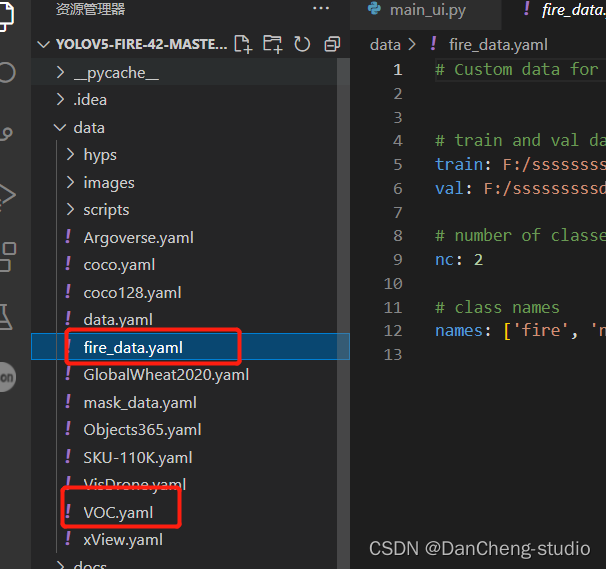Click the Python icon on main_ui.py tab
Screen dimensions: 606x569
click(x=374, y=9)
